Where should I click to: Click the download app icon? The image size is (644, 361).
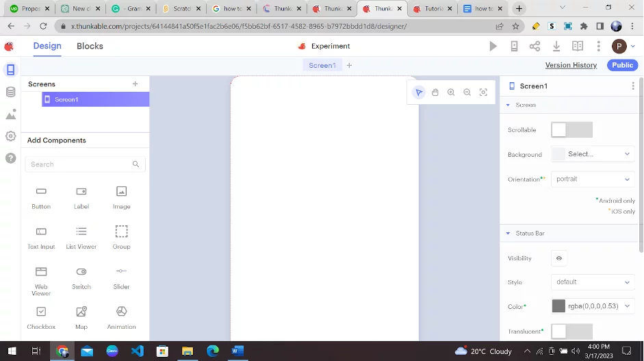pyautogui.click(x=556, y=46)
